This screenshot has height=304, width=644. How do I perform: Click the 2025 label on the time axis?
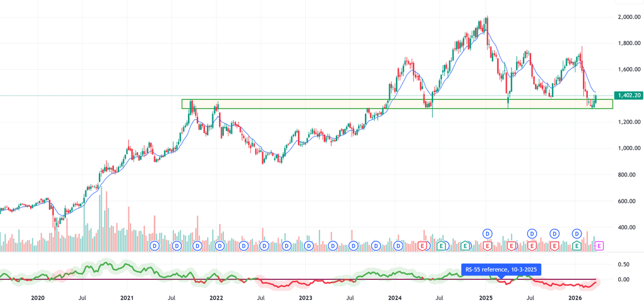pos(485,297)
